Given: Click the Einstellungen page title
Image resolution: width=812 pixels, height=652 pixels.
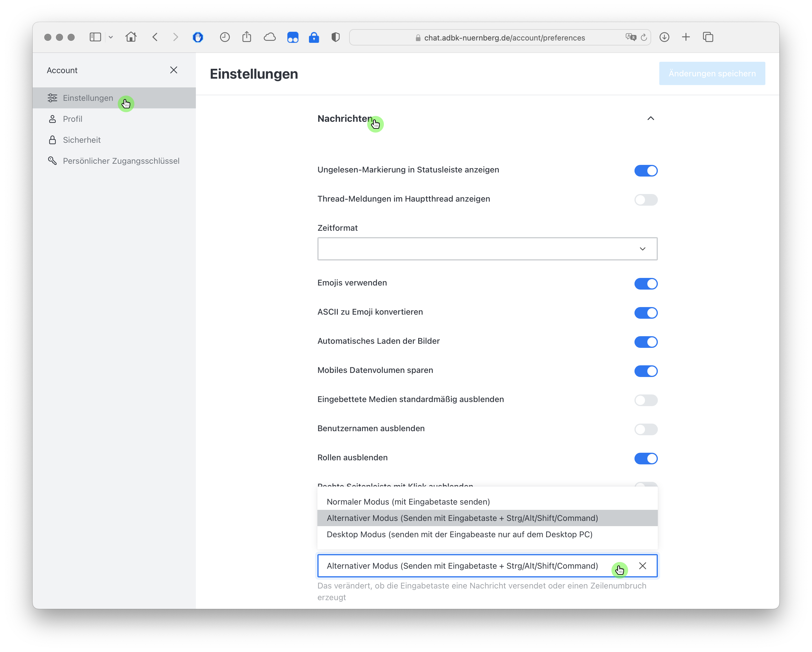Looking at the screenshot, I should pyautogui.click(x=254, y=74).
